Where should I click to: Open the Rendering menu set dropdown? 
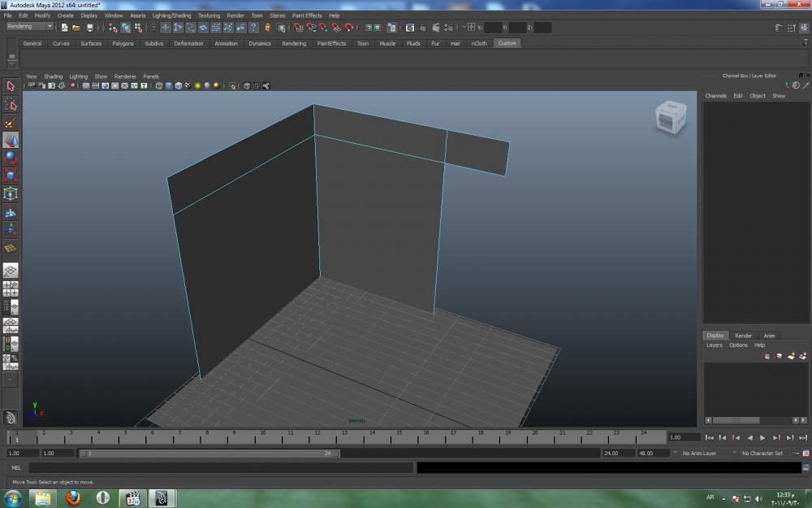(29, 27)
